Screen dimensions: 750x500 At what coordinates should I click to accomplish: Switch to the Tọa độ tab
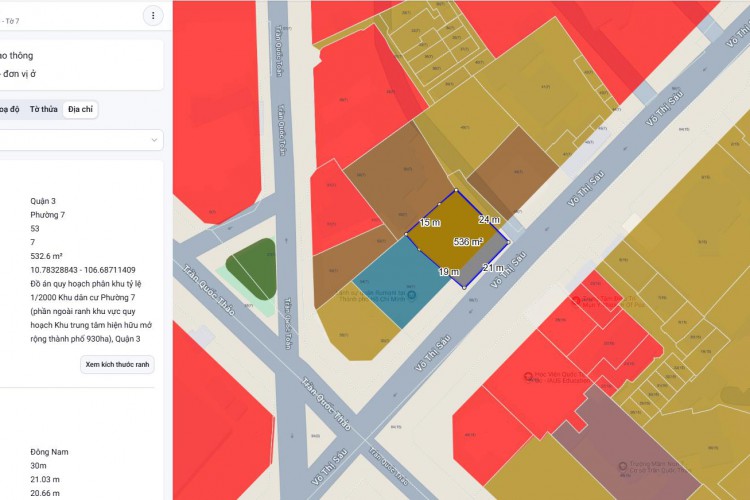pos(9,109)
